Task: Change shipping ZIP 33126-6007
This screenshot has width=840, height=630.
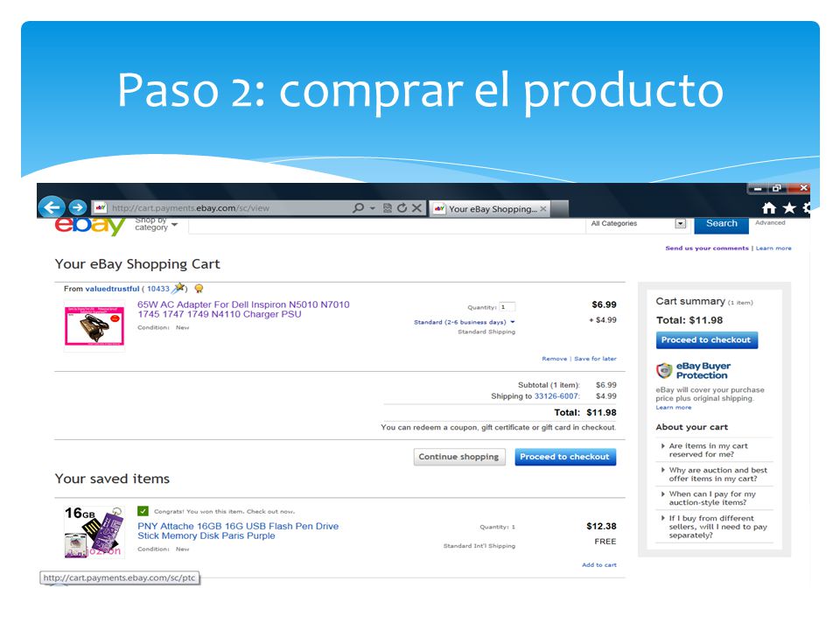Action: (556, 395)
